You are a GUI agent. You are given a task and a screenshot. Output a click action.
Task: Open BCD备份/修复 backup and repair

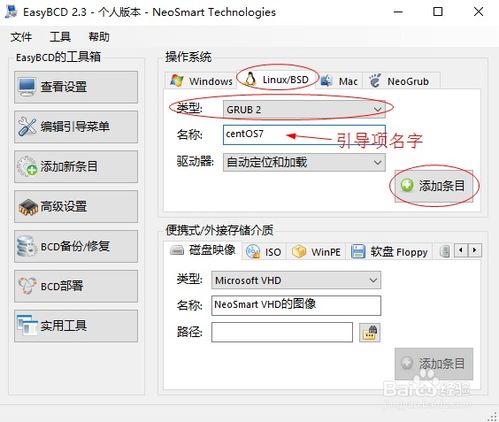76,246
